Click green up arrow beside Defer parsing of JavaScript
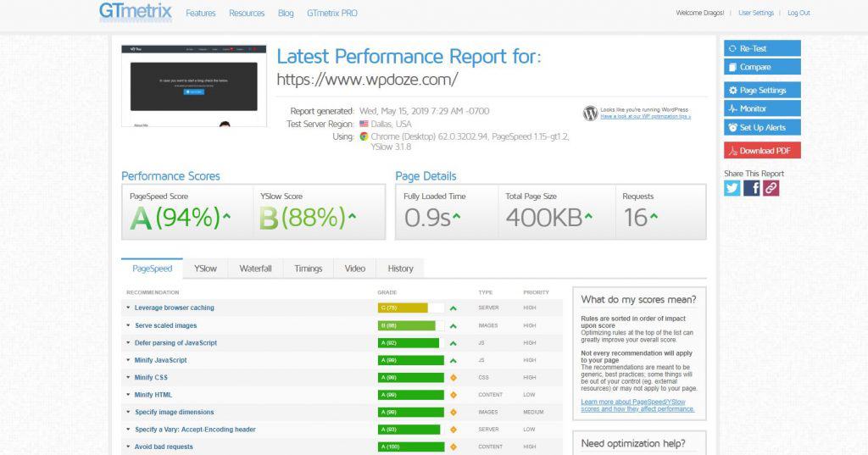 (453, 343)
